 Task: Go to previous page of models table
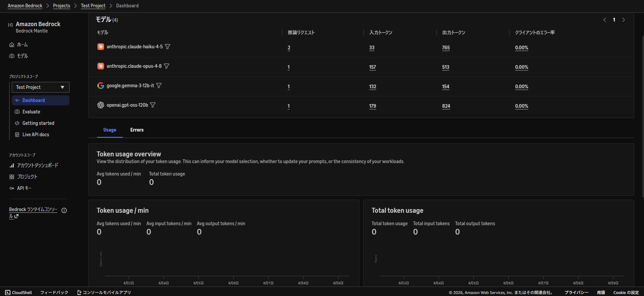605,20
